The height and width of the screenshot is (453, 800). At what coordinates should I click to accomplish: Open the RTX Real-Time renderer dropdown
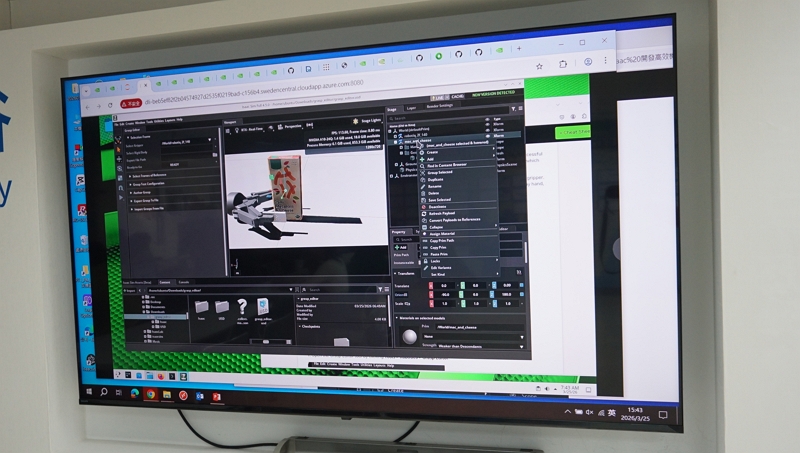tap(249, 129)
